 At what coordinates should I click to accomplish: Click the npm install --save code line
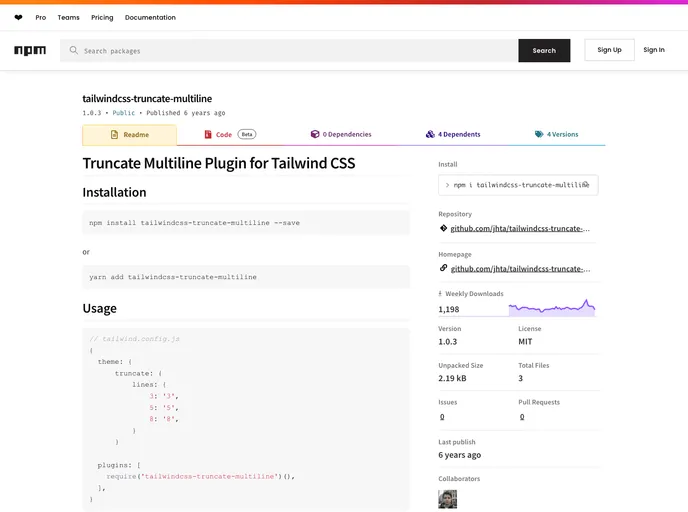point(194,223)
